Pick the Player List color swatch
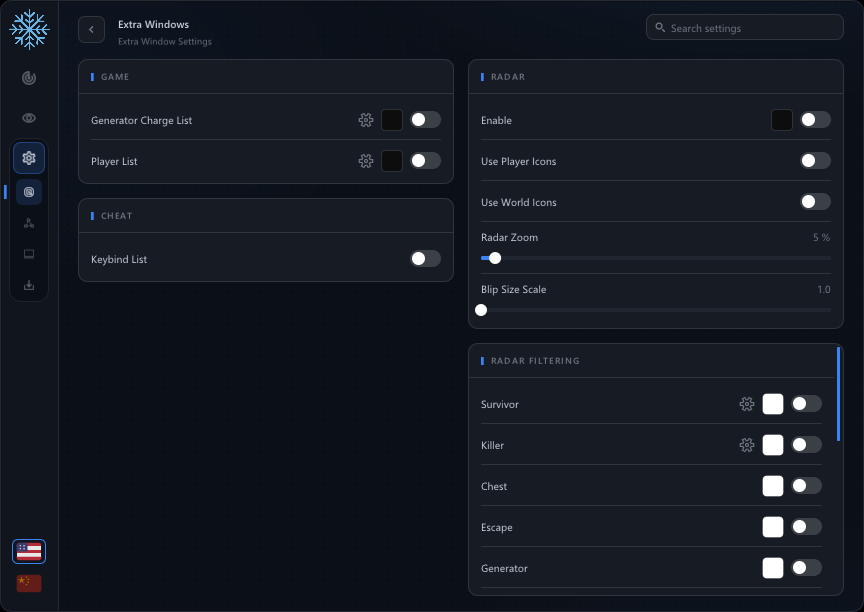The width and height of the screenshot is (864, 612). [x=392, y=161]
